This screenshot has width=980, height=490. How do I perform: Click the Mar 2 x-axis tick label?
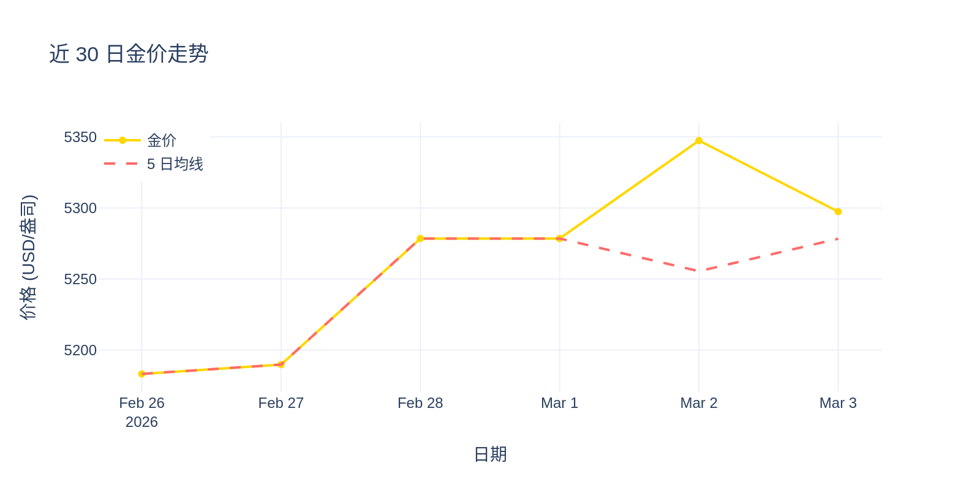click(698, 403)
